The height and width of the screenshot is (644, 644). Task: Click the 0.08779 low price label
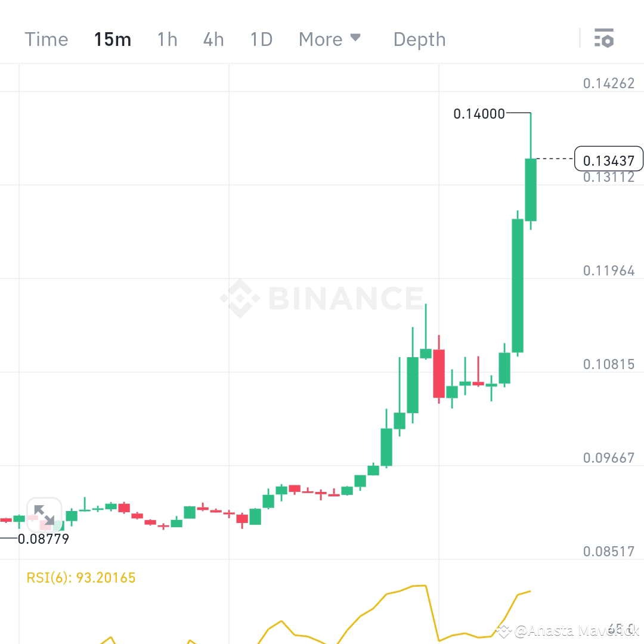coord(44,538)
